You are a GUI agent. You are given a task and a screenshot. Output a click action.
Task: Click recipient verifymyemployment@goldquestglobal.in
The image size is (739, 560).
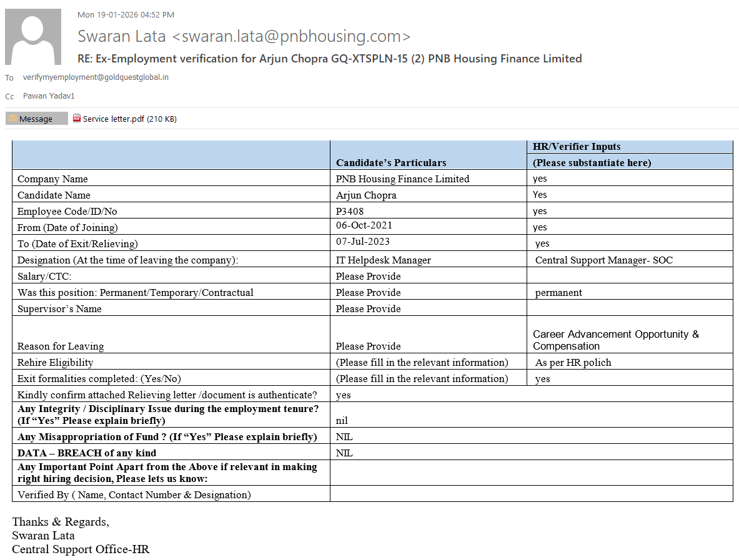point(96,77)
